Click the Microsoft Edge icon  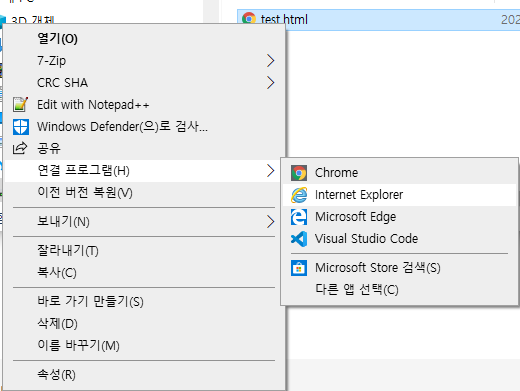pyautogui.click(x=299, y=217)
